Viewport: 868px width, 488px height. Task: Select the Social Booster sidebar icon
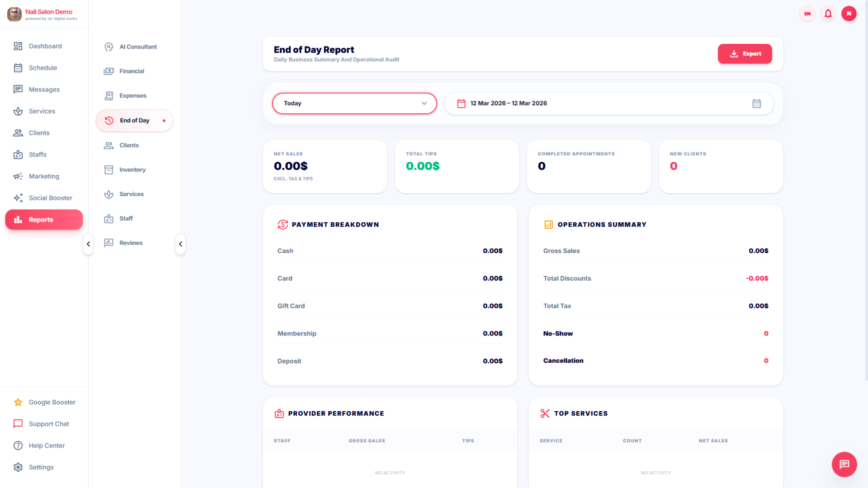[18, 198]
